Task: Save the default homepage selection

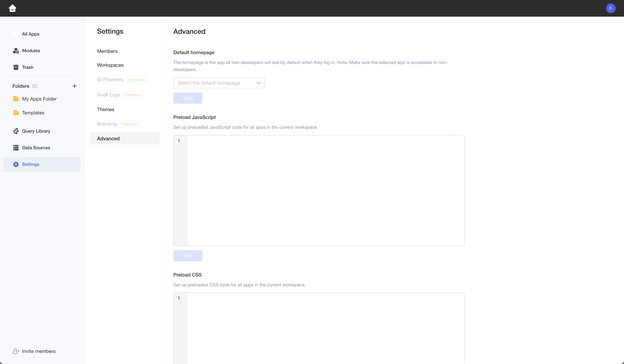Action: [x=188, y=98]
